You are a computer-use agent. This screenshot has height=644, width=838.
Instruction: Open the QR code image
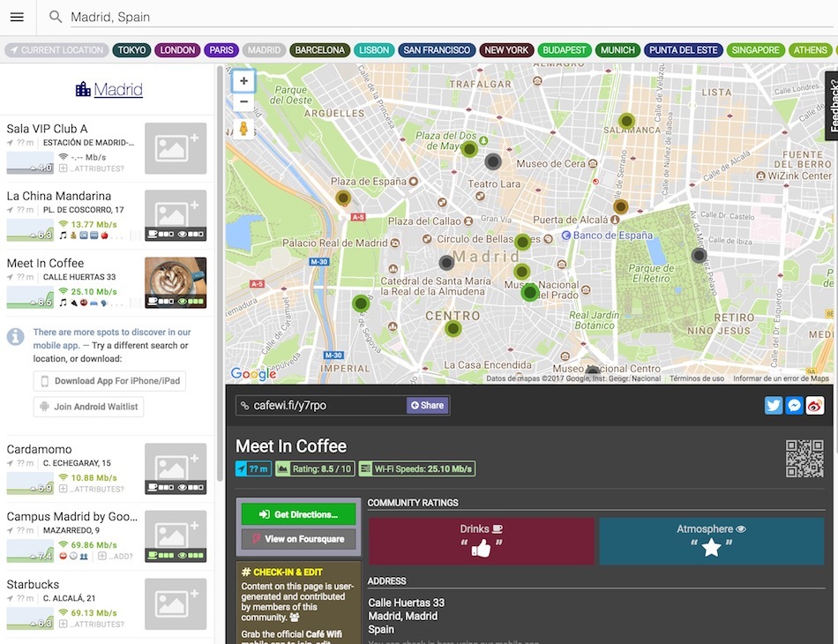(x=804, y=459)
